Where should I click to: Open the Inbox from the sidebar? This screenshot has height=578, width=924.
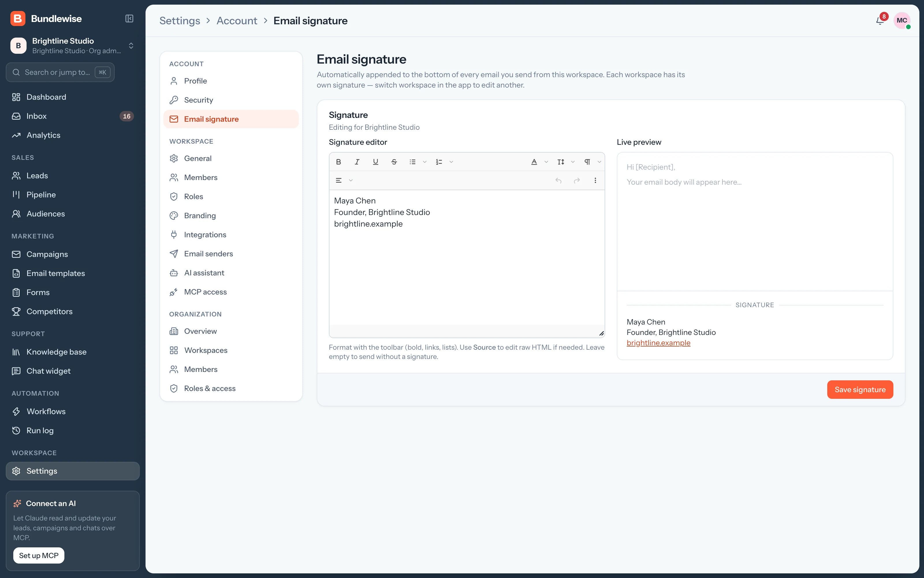tap(72, 116)
